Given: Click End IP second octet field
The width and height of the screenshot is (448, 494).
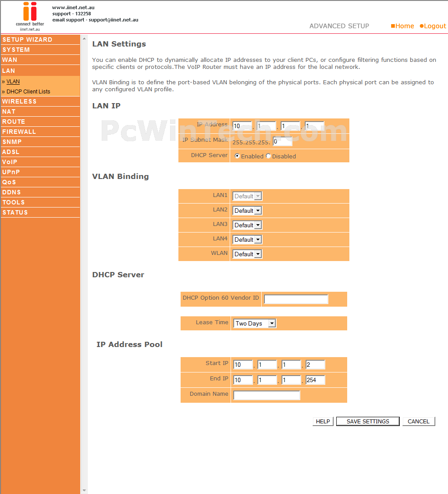Looking at the screenshot, I should [x=267, y=380].
